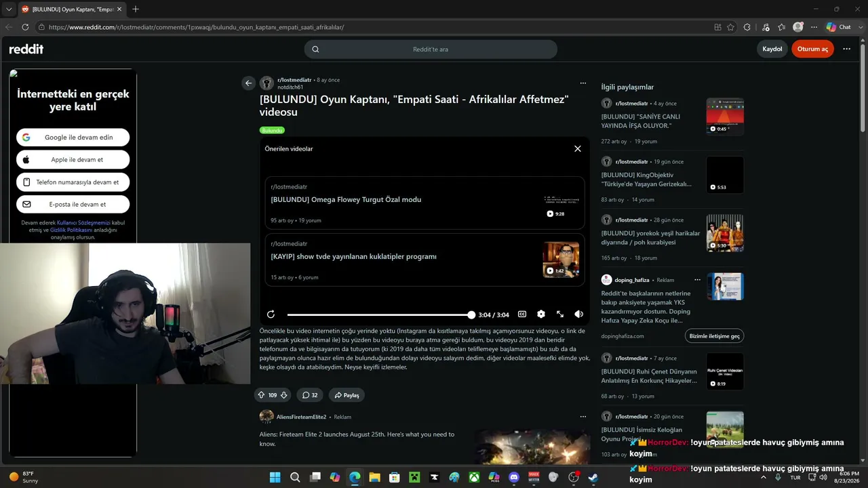The height and width of the screenshot is (488, 868).
Task: Continue with e-mail sign-in
Action: coord(73,205)
